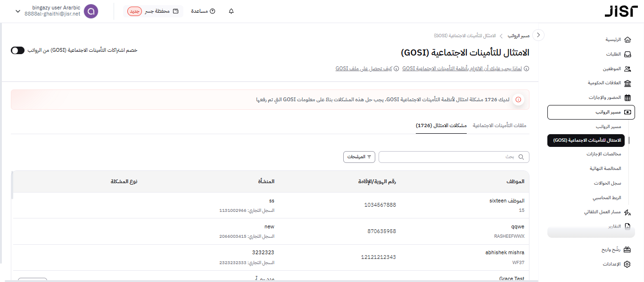This screenshot has height=282, width=644.
Task: Open Workflow automation (مسار العمل التلقائي) icon
Action: pyautogui.click(x=627, y=212)
